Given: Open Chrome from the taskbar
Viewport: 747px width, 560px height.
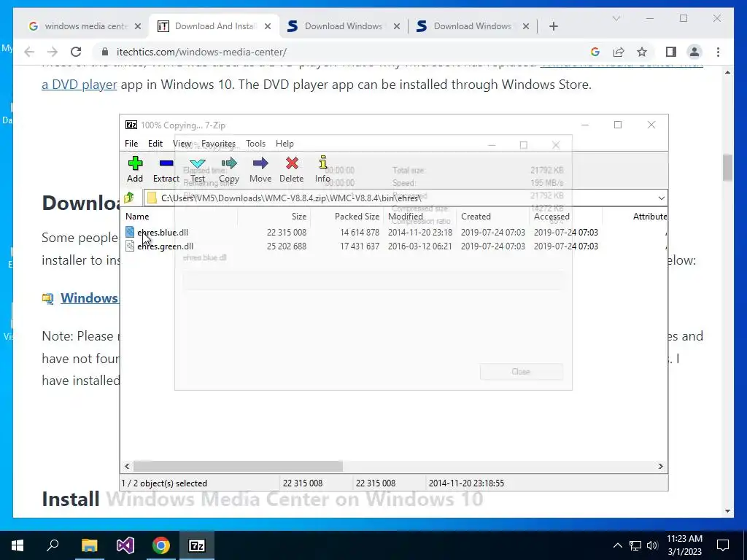Looking at the screenshot, I should (161, 545).
